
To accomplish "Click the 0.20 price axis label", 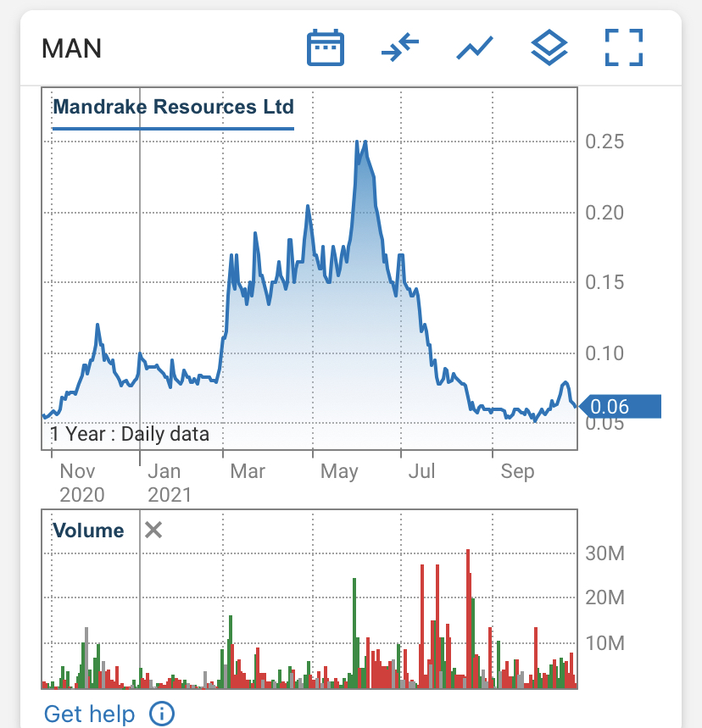I will coord(604,213).
